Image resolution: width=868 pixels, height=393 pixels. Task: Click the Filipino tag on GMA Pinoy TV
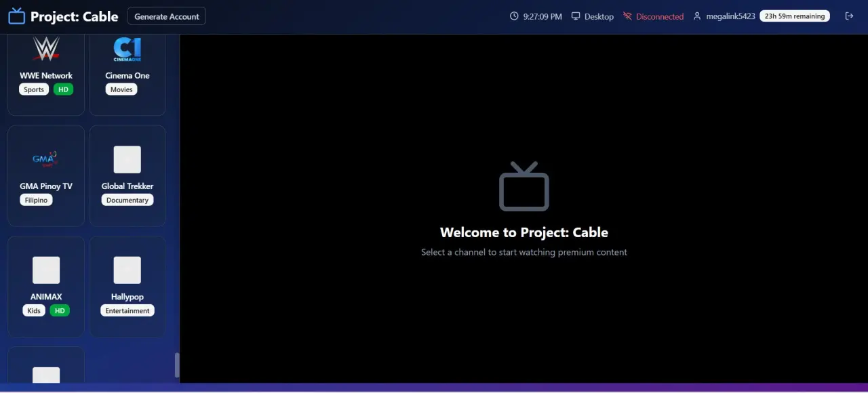37,200
